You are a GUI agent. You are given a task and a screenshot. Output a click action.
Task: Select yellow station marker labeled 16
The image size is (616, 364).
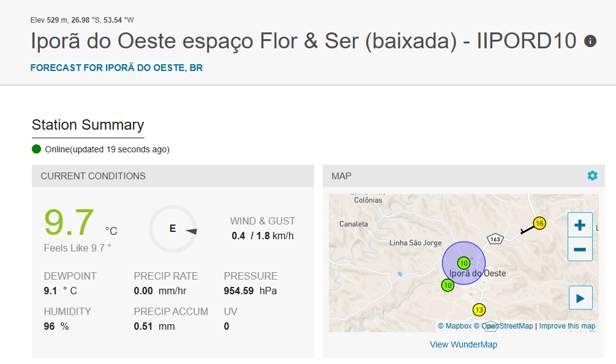[539, 223]
